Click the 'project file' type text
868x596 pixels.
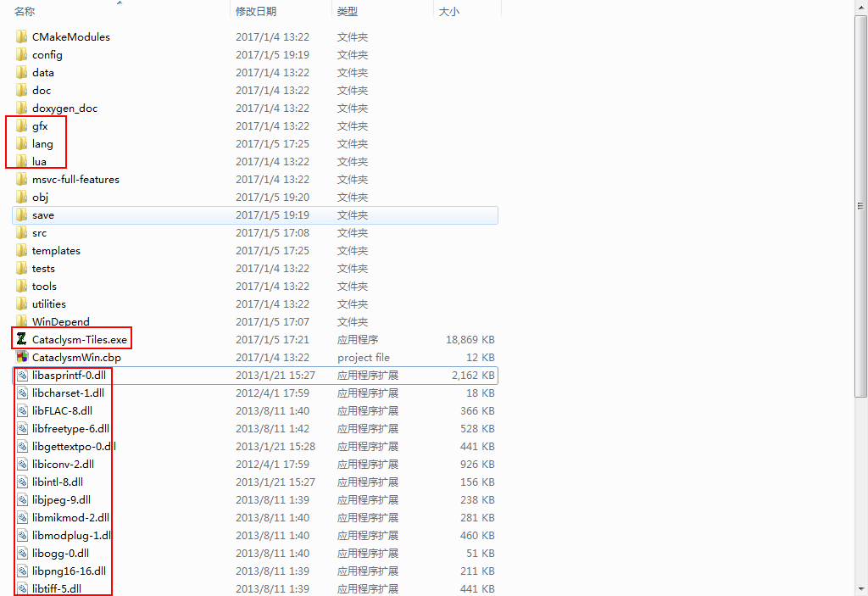point(363,357)
